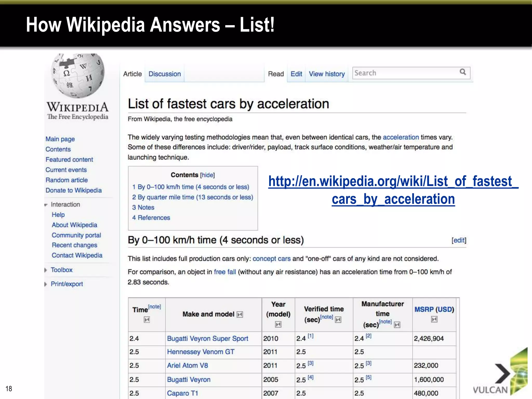The height and width of the screenshot is (399, 532).
Task: Sort table by Year (model) icon
Action: [x=278, y=324]
